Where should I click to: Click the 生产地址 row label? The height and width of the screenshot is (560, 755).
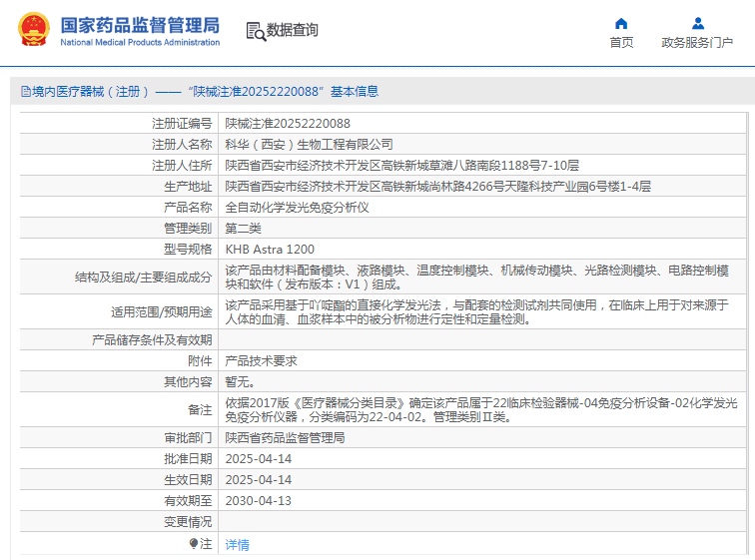click(188, 187)
